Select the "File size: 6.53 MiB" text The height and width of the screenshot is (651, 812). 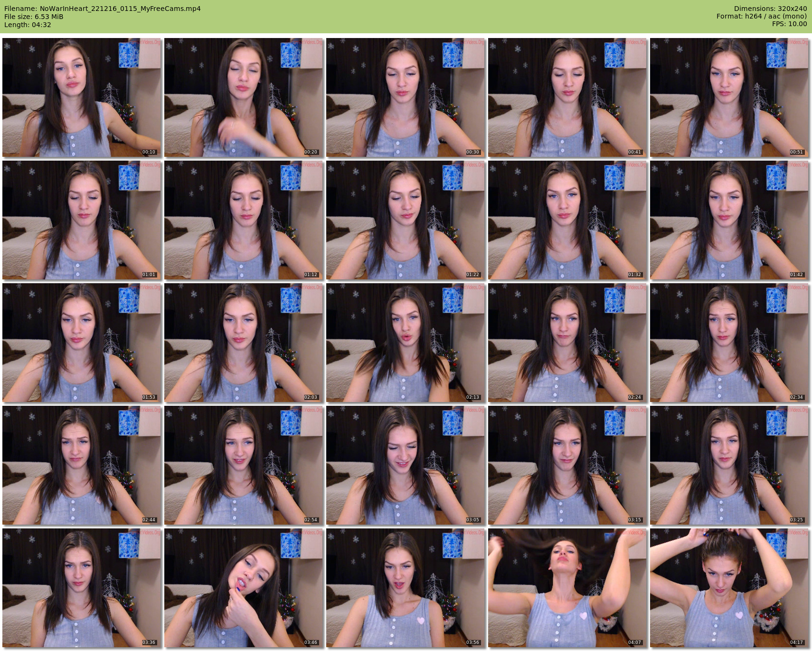pos(34,17)
